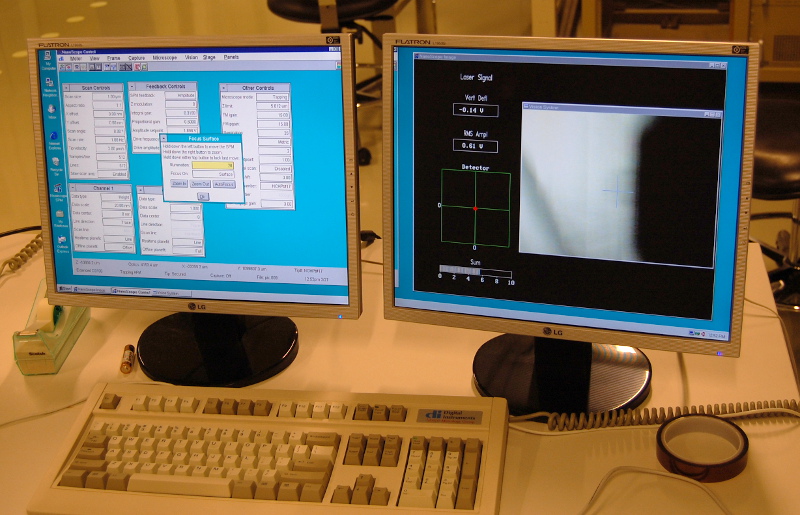Open the Recycle Bin icon
The width and height of the screenshot is (800, 515).
pyautogui.click(x=54, y=161)
